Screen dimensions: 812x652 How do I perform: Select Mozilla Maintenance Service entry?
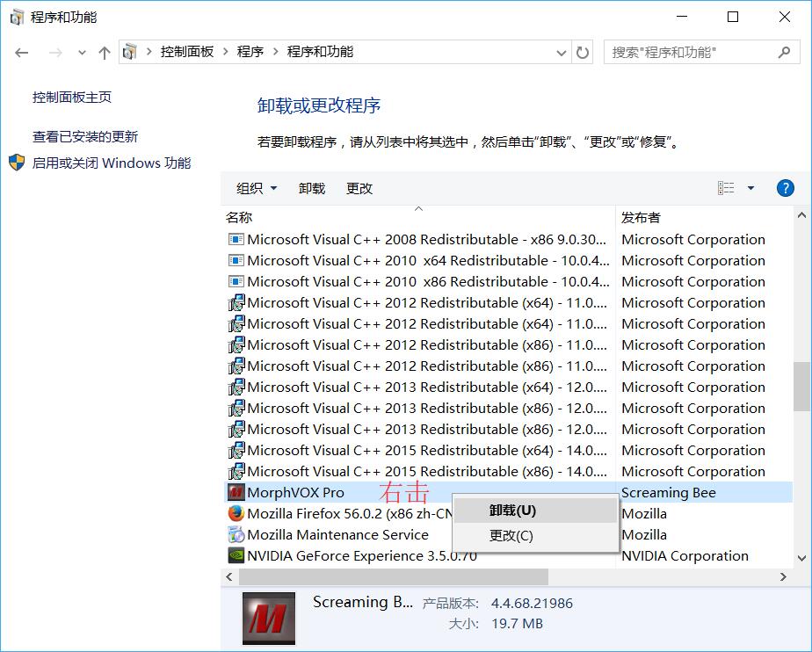tap(337, 534)
